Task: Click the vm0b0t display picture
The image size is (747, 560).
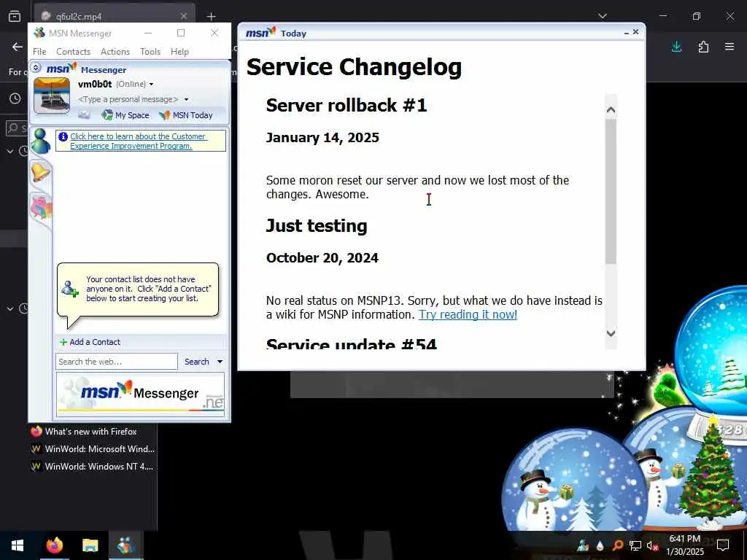Action: [x=52, y=96]
